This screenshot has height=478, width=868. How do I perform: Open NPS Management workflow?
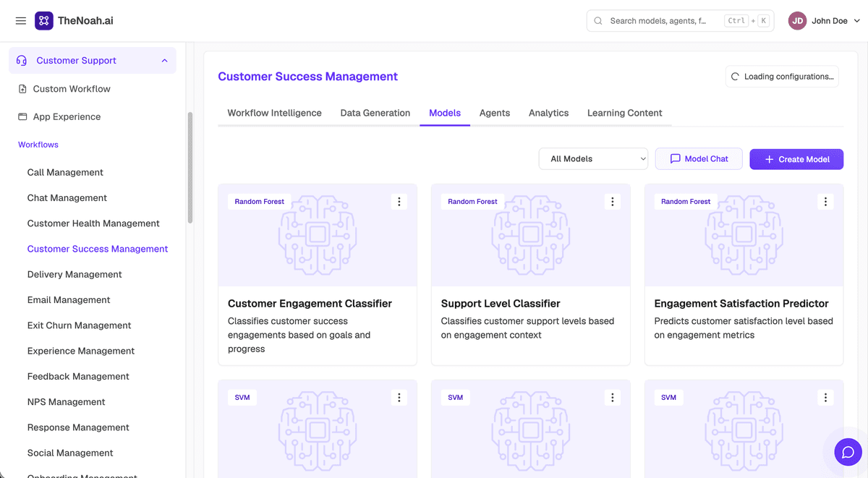[x=67, y=402]
